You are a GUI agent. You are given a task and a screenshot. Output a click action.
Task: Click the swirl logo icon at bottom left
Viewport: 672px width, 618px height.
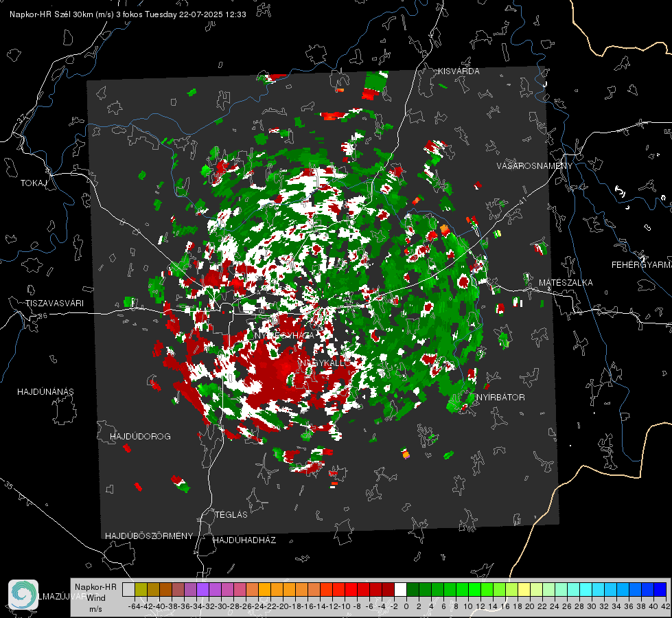tap(23, 595)
